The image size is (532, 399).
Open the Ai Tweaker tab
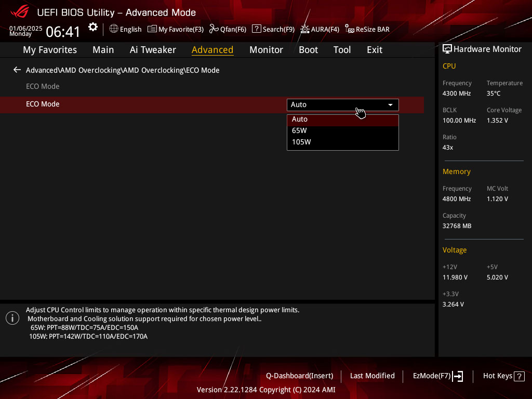pos(153,50)
